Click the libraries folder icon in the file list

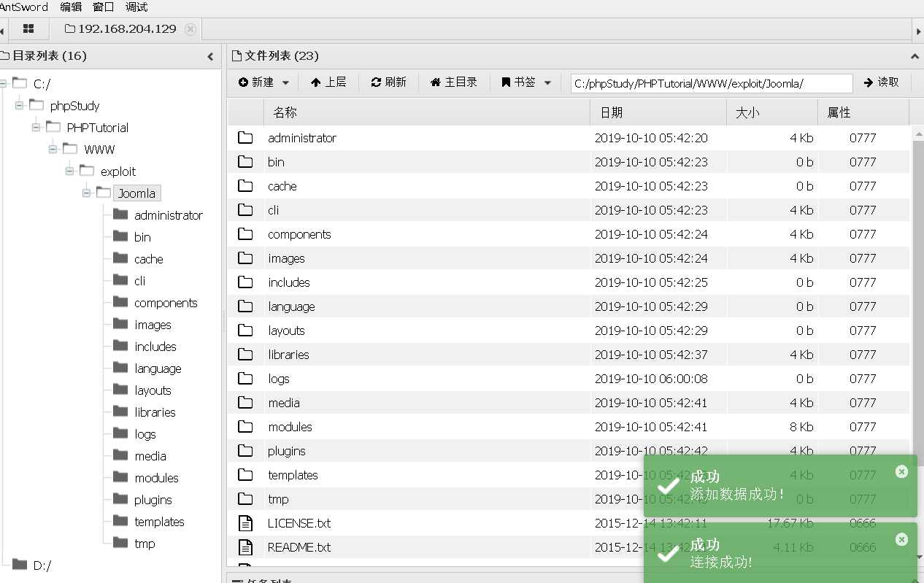(x=245, y=354)
